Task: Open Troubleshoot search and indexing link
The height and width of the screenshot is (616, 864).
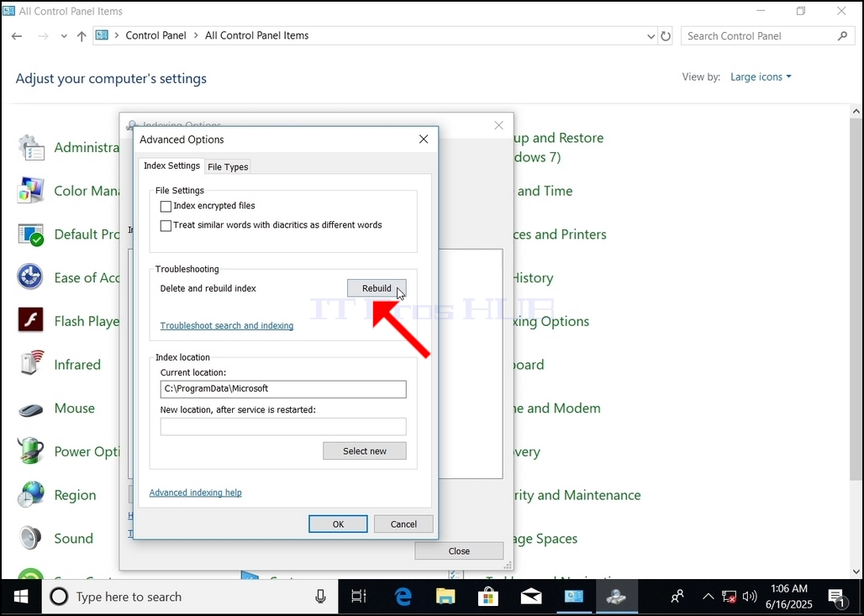Action: (x=226, y=325)
